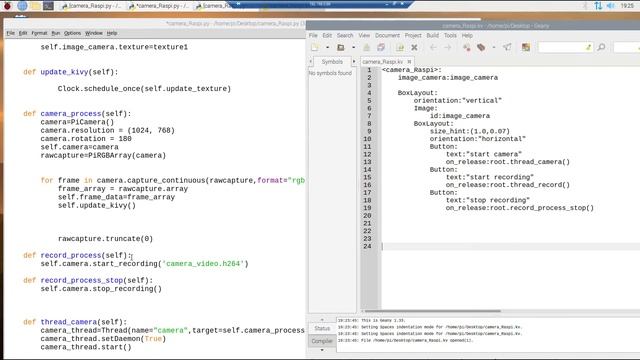The height and width of the screenshot is (360, 640).
Task: Click the volume speaker icon in system tray
Action: tap(611, 6)
